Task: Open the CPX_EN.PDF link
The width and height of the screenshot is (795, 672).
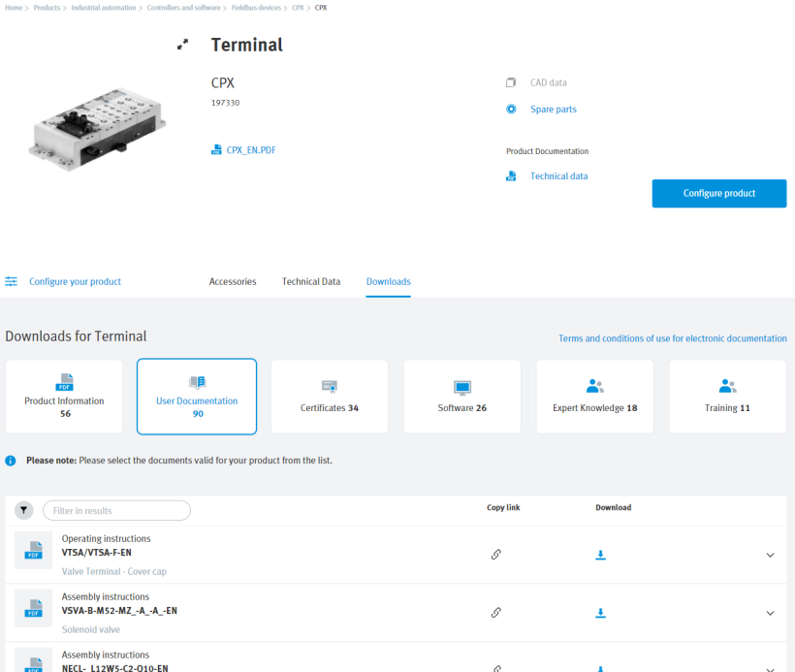Action: click(x=251, y=150)
